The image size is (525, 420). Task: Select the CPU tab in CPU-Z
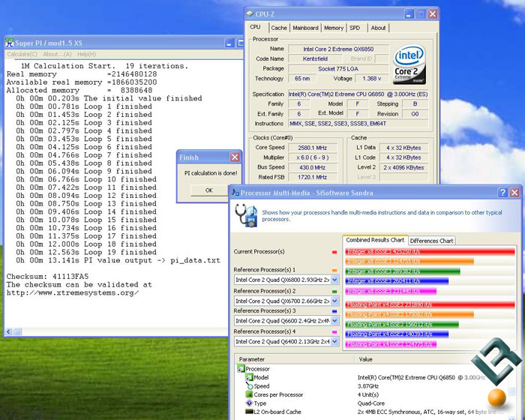pos(255,27)
